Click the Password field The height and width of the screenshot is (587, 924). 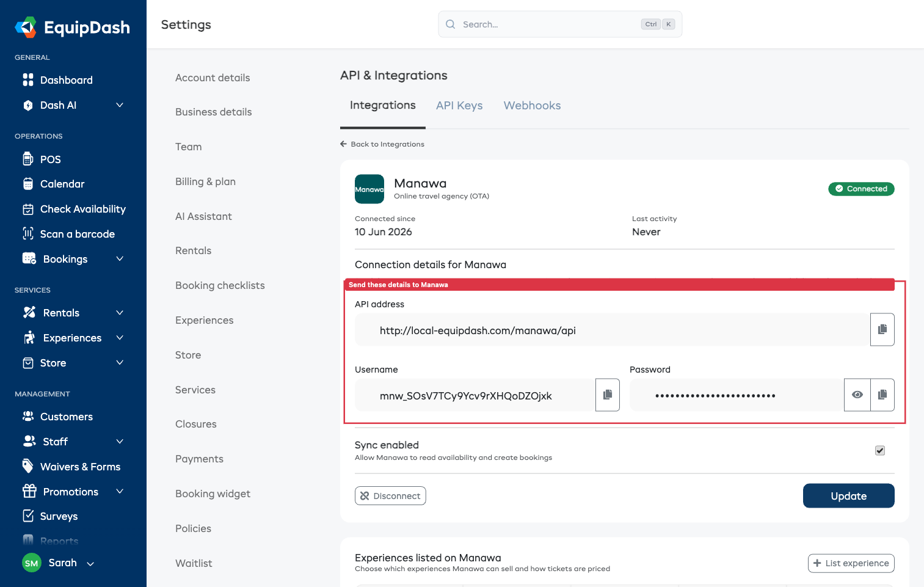point(737,395)
